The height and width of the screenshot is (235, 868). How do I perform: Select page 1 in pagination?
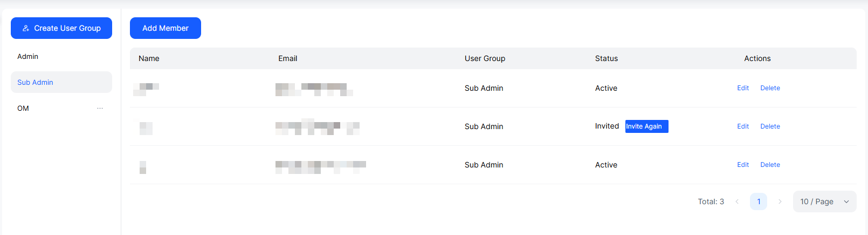pos(759,202)
